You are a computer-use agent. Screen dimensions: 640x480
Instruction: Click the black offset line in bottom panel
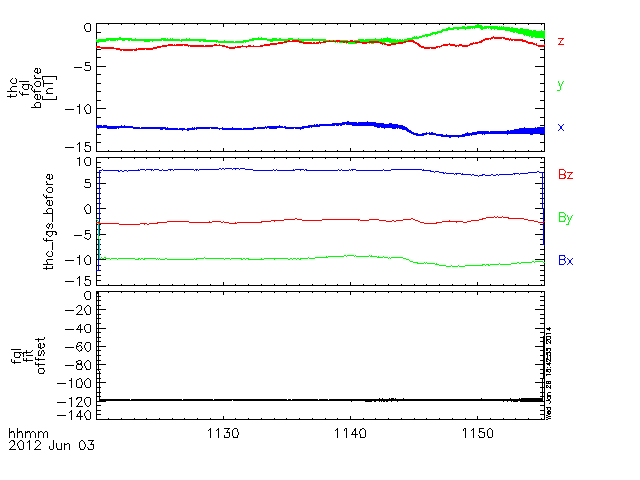(x=300, y=400)
